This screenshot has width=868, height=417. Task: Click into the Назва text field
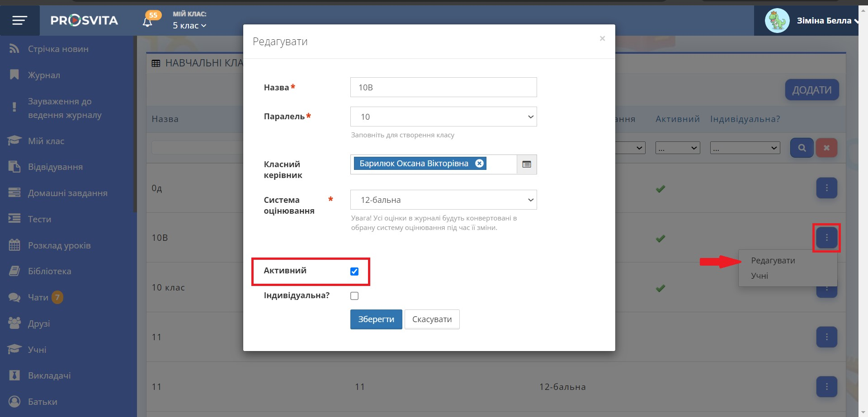[x=443, y=88]
